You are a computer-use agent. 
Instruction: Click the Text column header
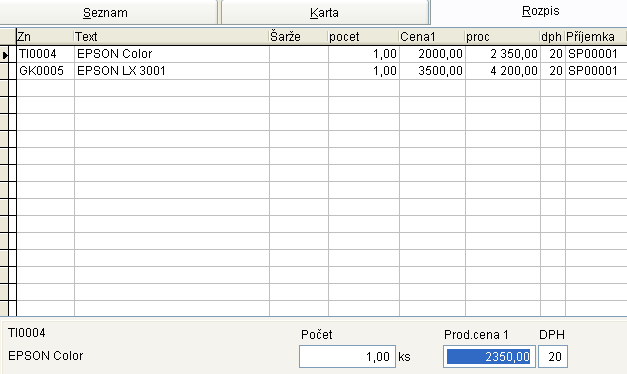(171, 37)
